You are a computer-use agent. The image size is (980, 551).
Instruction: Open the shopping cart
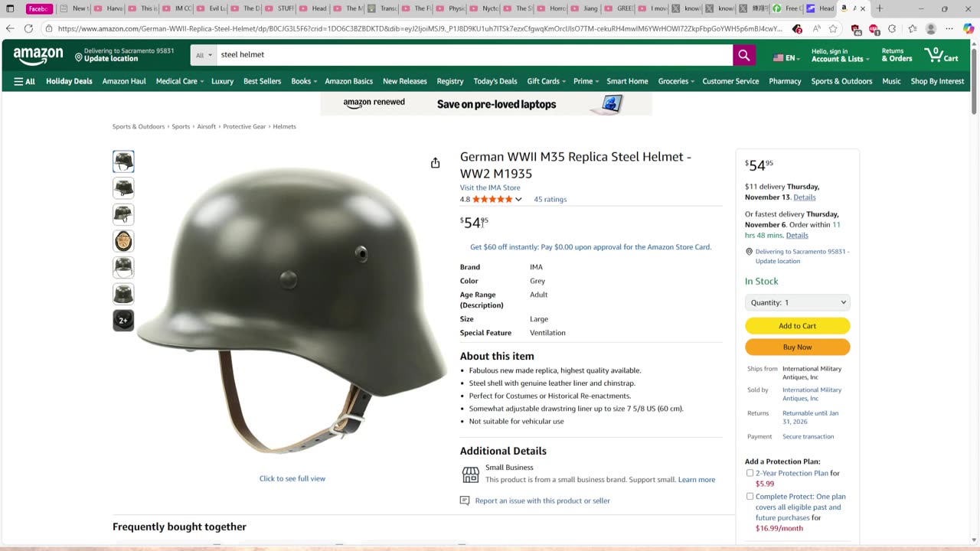coord(941,55)
